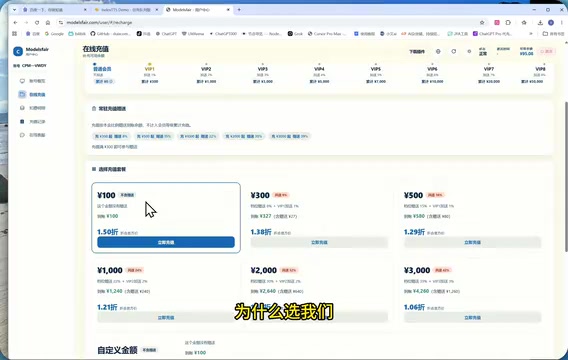Open the tab search dropdown arrow
Screen dimensions: 568x360
pyautogui.click(x=14, y=10)
